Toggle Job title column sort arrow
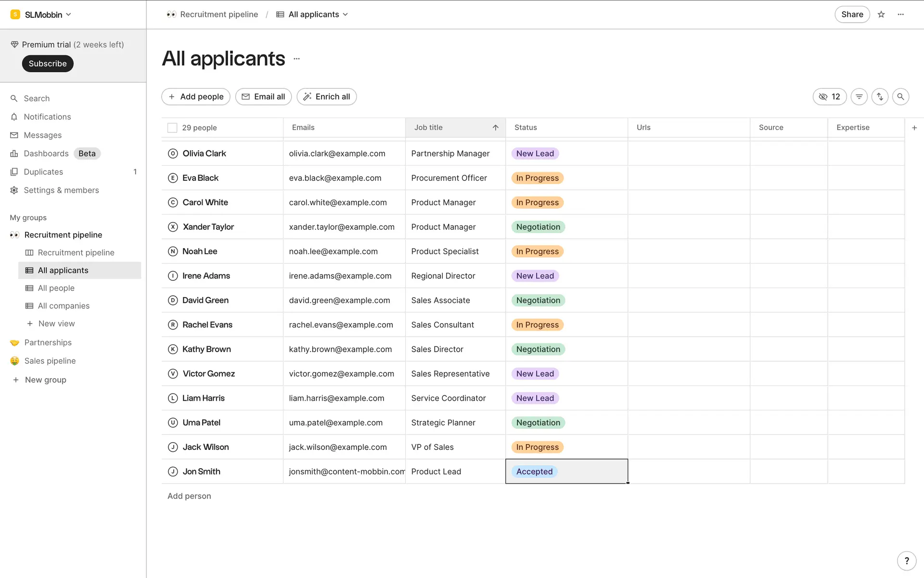The height and width of the screenshot is (578, 924). pos(495,128)
